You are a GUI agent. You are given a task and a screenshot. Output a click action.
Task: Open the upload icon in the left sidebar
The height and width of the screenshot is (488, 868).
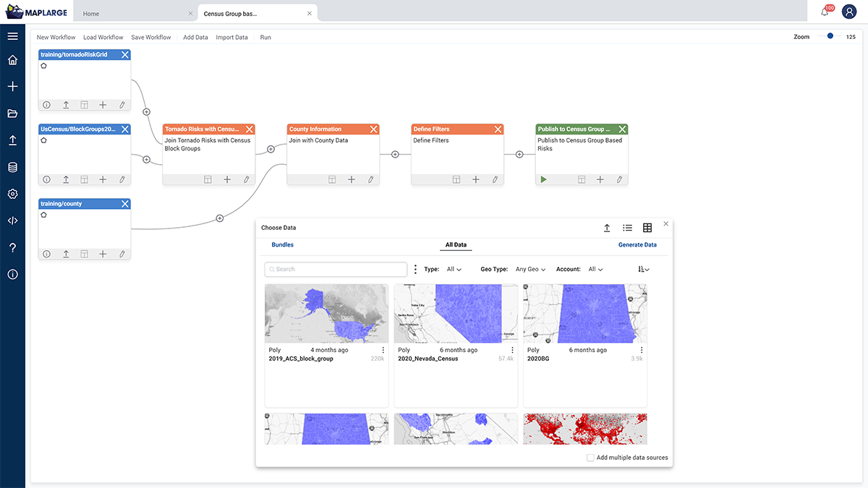point(12,141)
